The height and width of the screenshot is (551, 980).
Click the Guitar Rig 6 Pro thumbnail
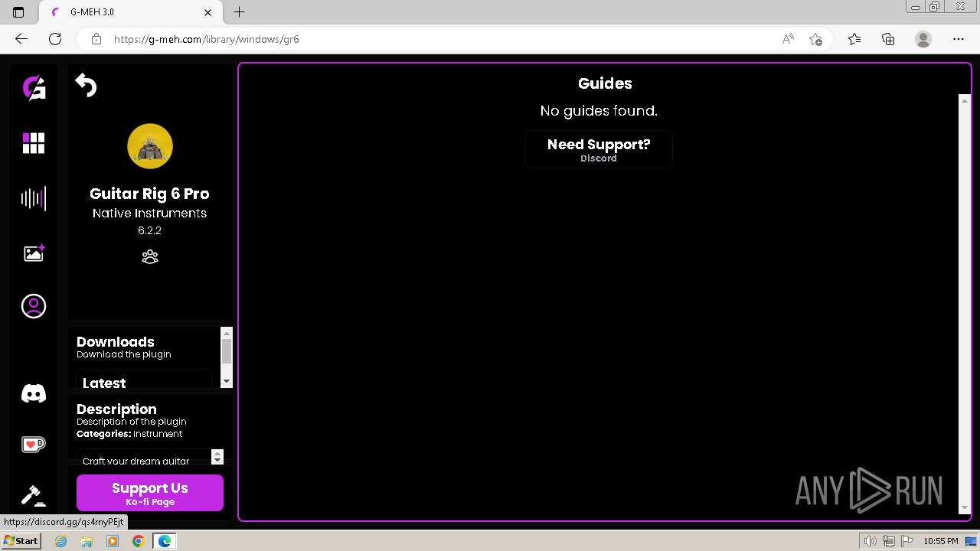pyautogui.click(x=150, y=146)
